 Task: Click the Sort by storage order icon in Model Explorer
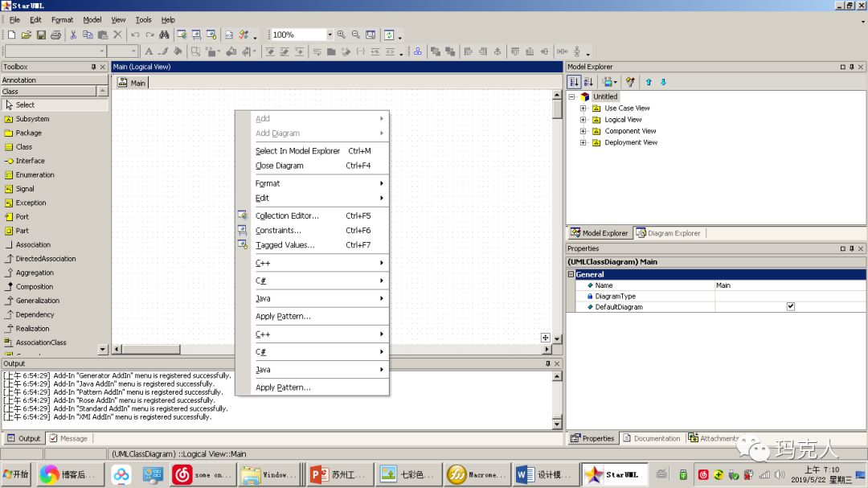click(574, 82)
